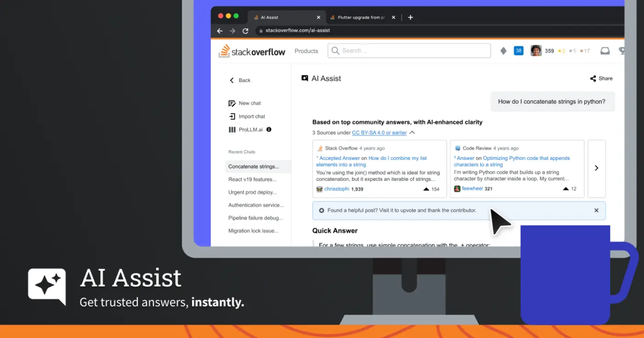644x338 pixels.
Task: Click the stackoverflow logo in the header
Action: point(252,51)
